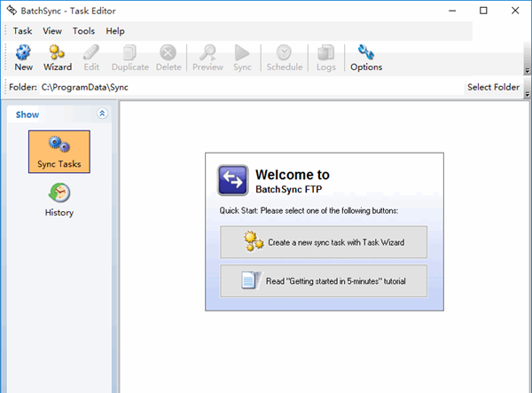This screenshot has height=393, width=532.
Task: Open the Task menu
Action: coord(22,31)
